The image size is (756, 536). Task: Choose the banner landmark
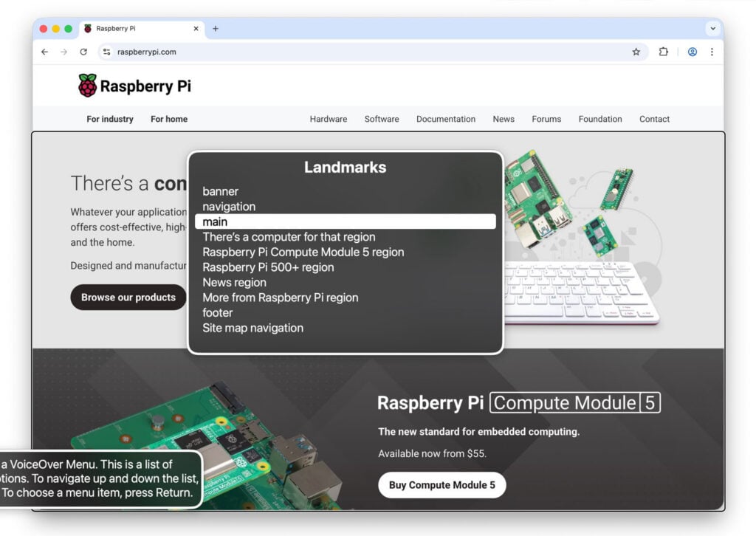pos(221,191)
